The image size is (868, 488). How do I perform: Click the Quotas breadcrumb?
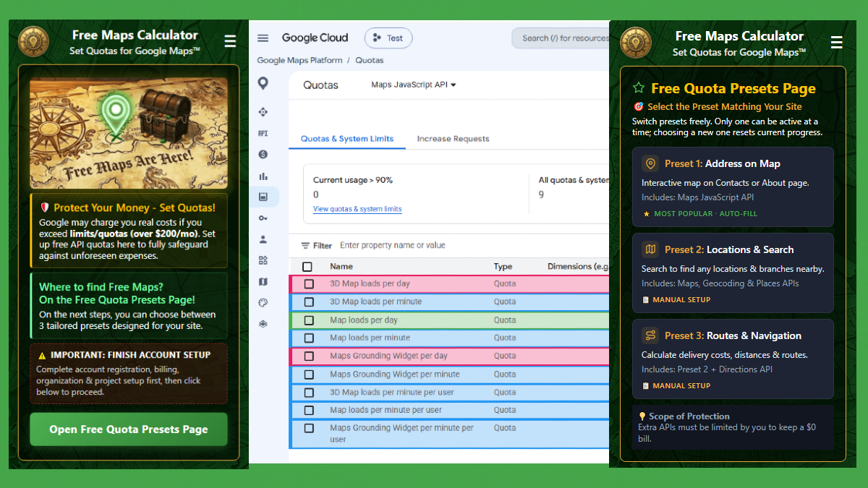370,61
